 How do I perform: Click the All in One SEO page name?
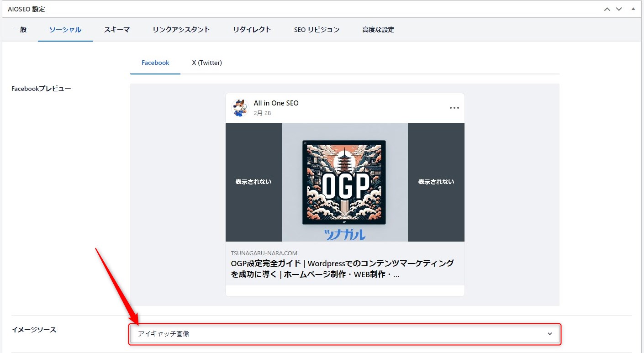(x=276, y=103)
